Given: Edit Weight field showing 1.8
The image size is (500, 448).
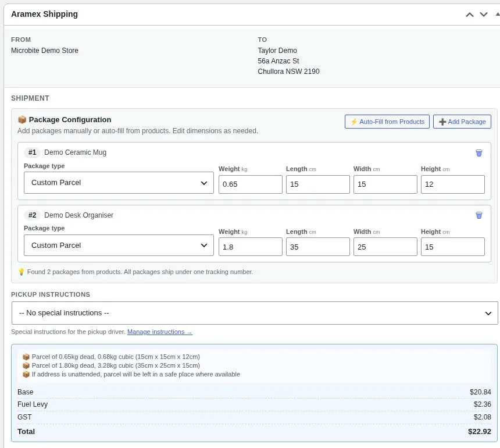Looking at the screenshot, I should pyautogui.click(x=251, y=247).
